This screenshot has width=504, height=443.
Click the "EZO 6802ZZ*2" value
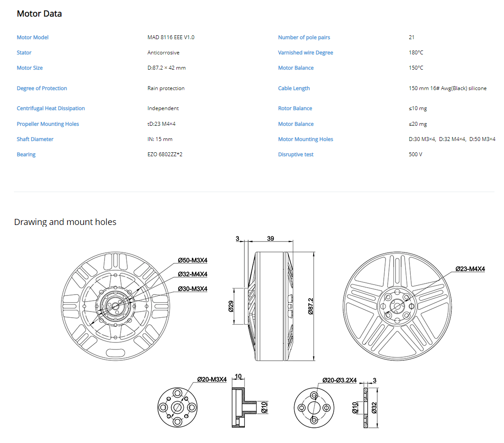pos(165,154)
